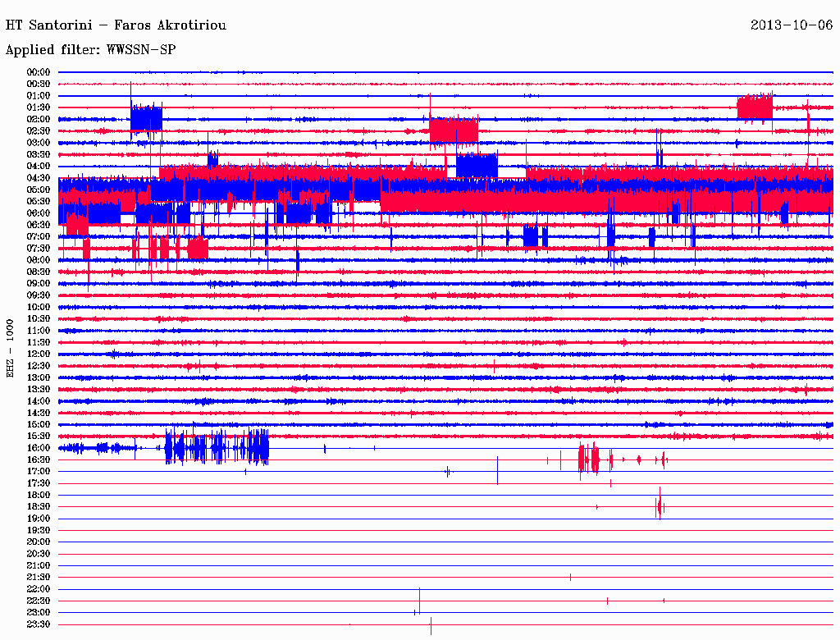Click the 02:30 time label
Screen dimensions: 840x640
click(x=39, y=131)
